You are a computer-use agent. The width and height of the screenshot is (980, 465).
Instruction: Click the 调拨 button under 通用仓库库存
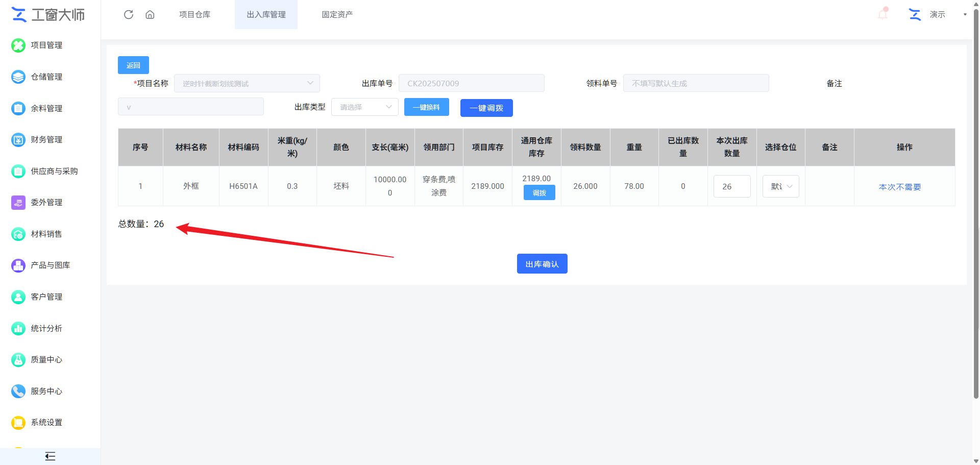[x=540, y=192]
